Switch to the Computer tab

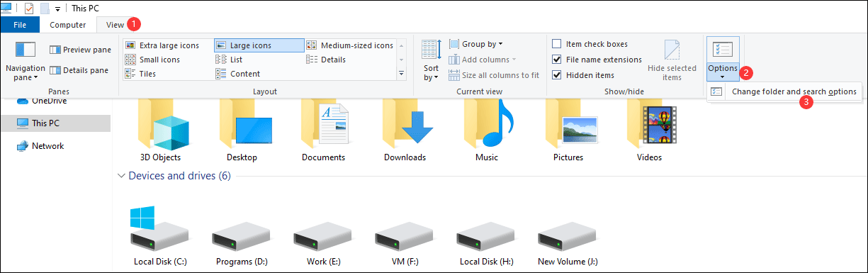(x=68, y=25)
